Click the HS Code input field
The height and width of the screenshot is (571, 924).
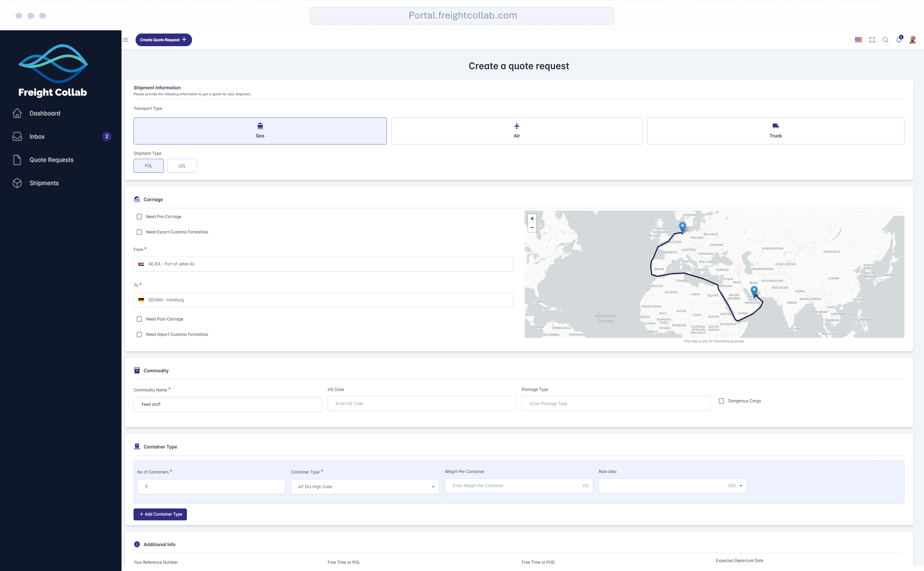(421, 404)
